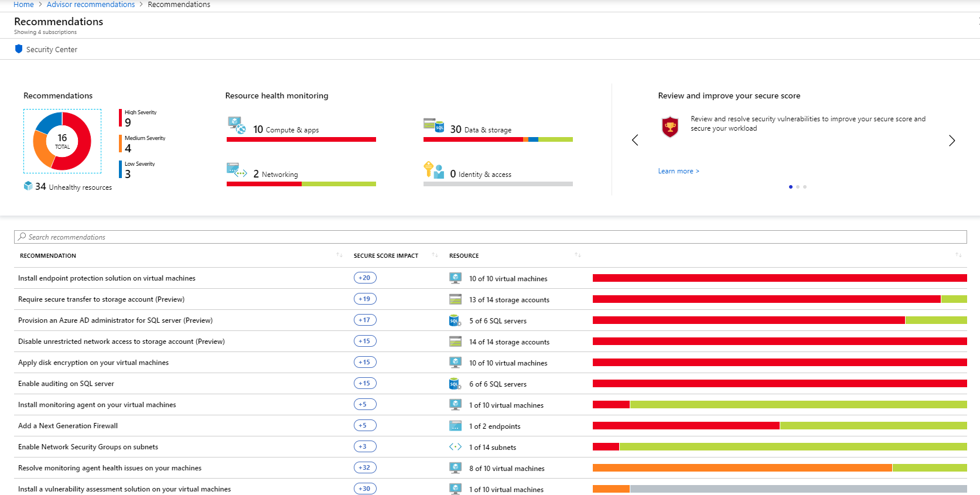Click the +20 score badge
The width and height of the screenshot is (980, 495).
365,278
